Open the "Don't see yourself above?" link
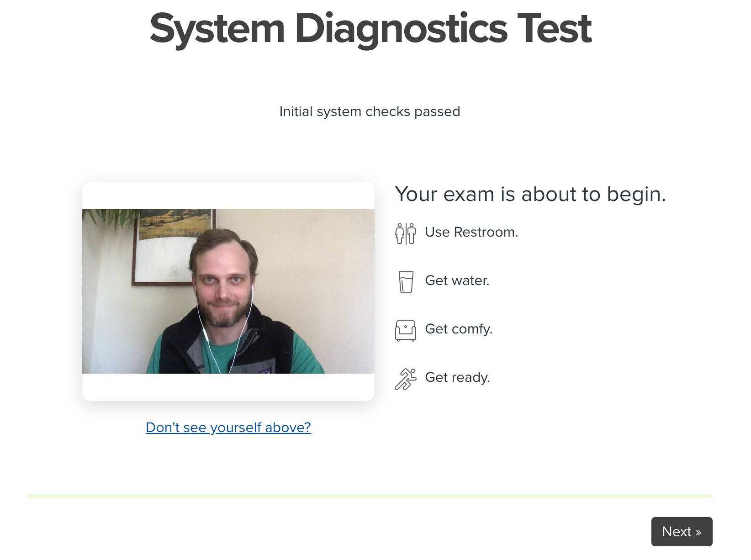 pos(228,428)
